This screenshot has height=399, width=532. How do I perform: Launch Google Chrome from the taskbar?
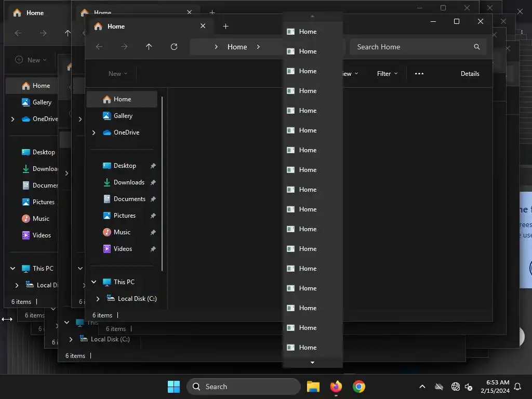(359, 387)
